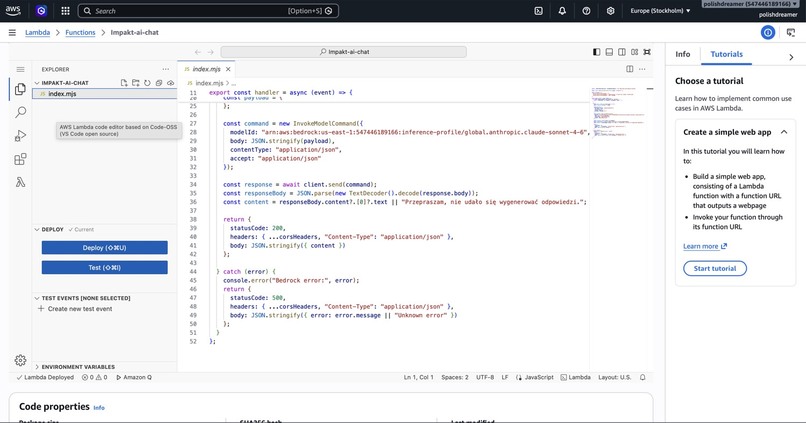Click Ln 1, Col 1 status item
Viewport: 806px width, 423px height.
[418, 377]
